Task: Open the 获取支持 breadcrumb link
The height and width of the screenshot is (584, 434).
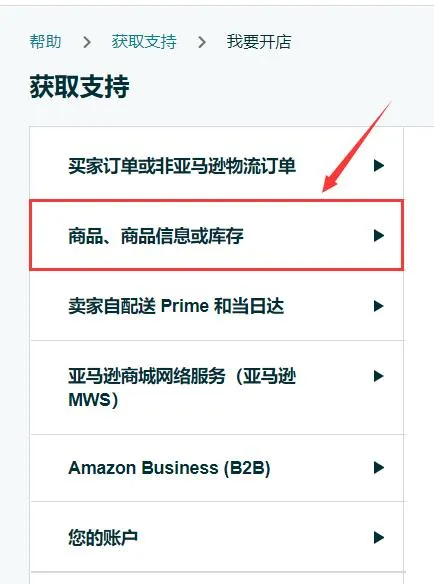Action: pos(144,41)
